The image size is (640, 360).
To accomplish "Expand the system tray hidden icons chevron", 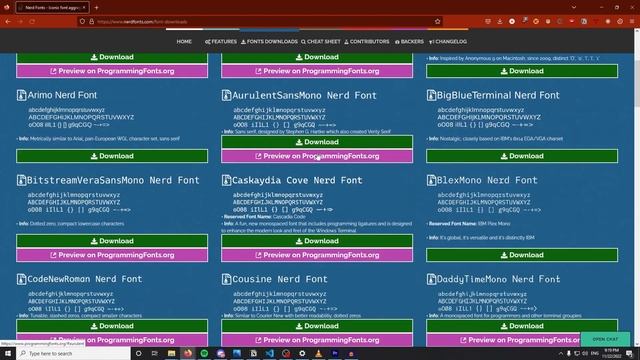I will (x=560, y=353).
